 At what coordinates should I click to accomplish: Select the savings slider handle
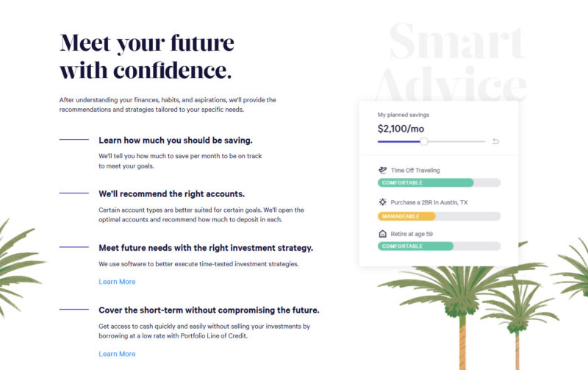(x=424, y=141)
